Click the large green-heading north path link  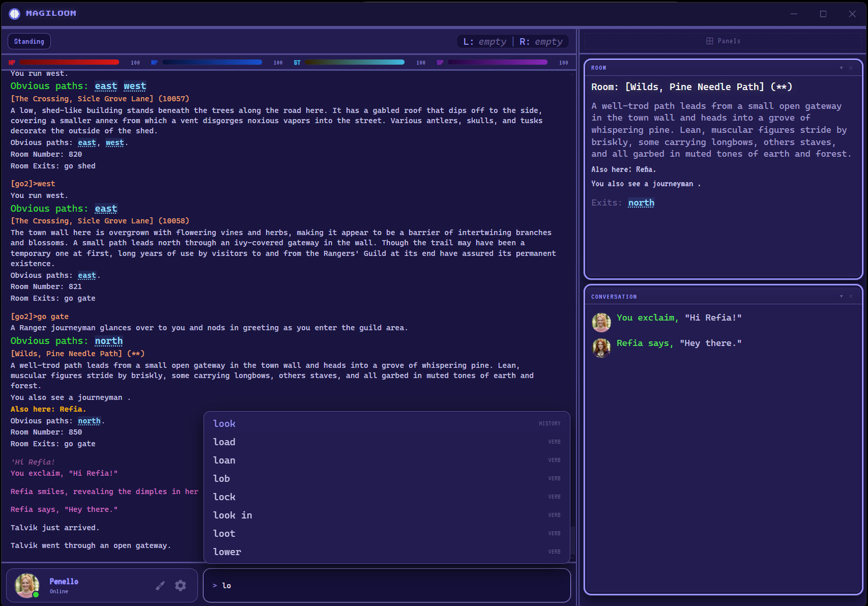click(109, 341)
